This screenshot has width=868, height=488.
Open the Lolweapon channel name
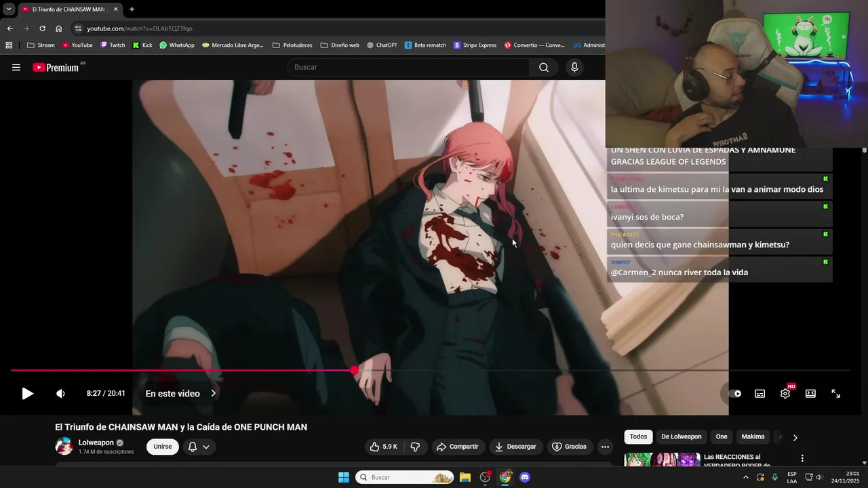(96, 443)
